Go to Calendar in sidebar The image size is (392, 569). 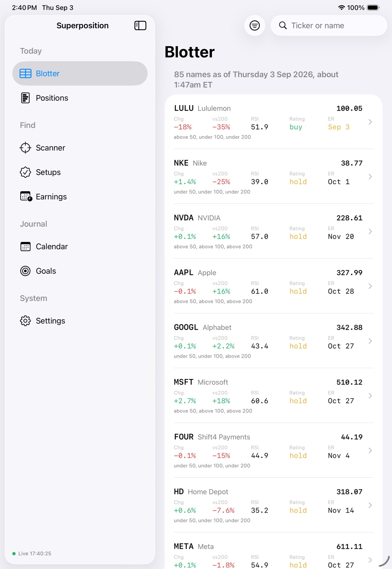tap(80, 246)
